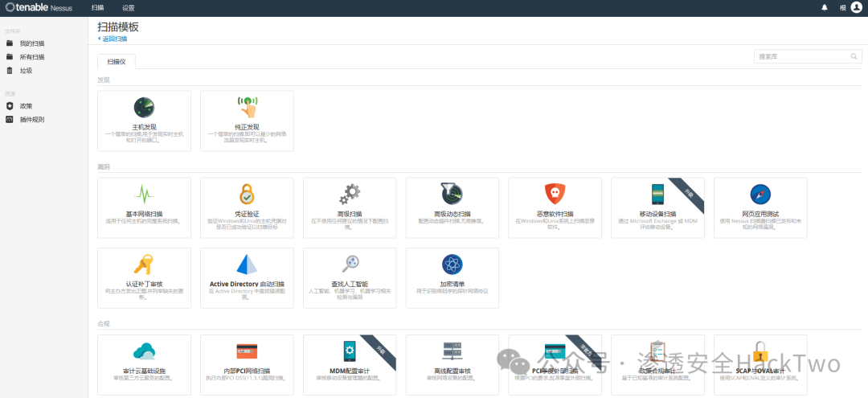Click the 垃圾 trash bin icon
This screenshot has height=398, width=868.
tap(10, 70)
